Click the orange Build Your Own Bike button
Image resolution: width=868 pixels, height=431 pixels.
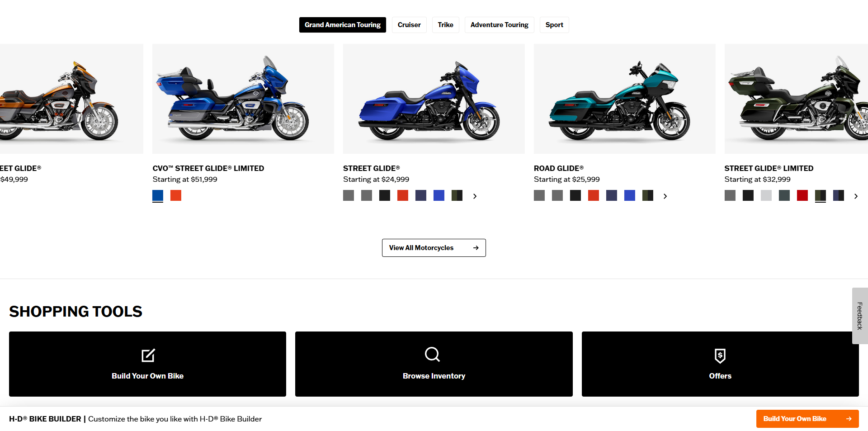pyautogui.click(x=807, y=419)
